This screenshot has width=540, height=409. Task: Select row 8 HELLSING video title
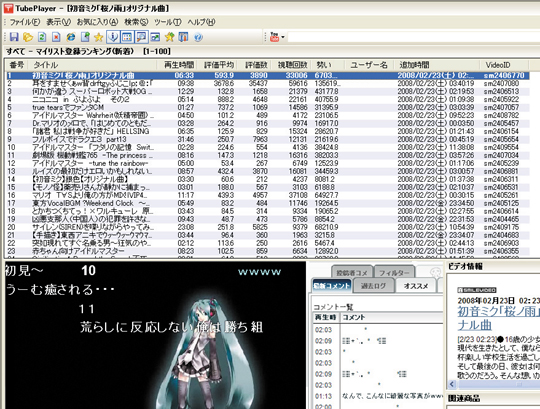(267, 131)
